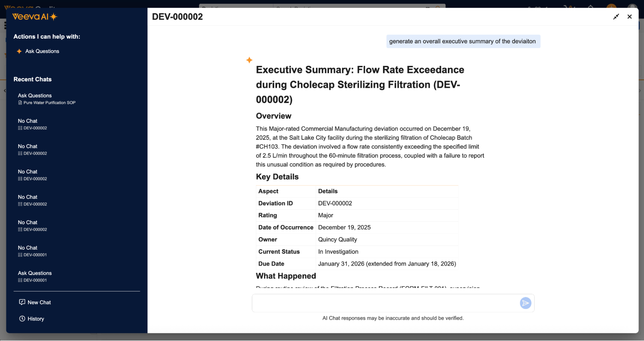This screenshot has width=644, height=341.
Task: Click the New Chat speech bubble icon
Action: [x=22, y=302]
